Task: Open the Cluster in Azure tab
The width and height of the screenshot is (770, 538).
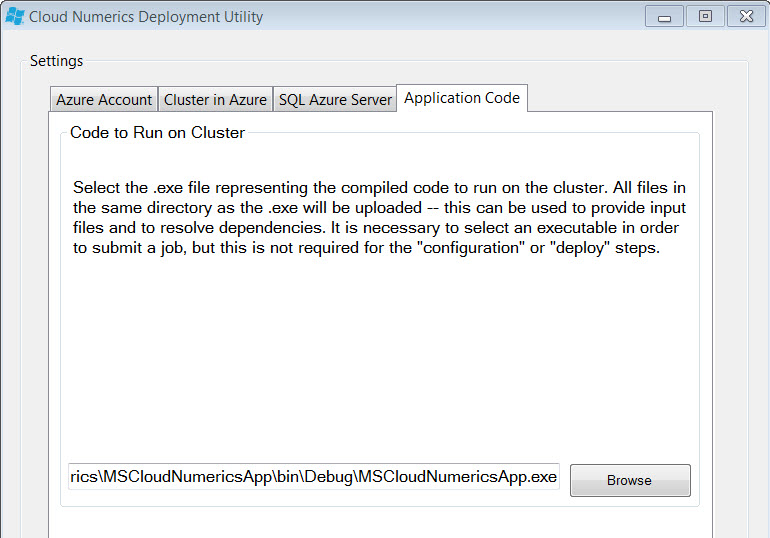Action: (x=215, y=100)
